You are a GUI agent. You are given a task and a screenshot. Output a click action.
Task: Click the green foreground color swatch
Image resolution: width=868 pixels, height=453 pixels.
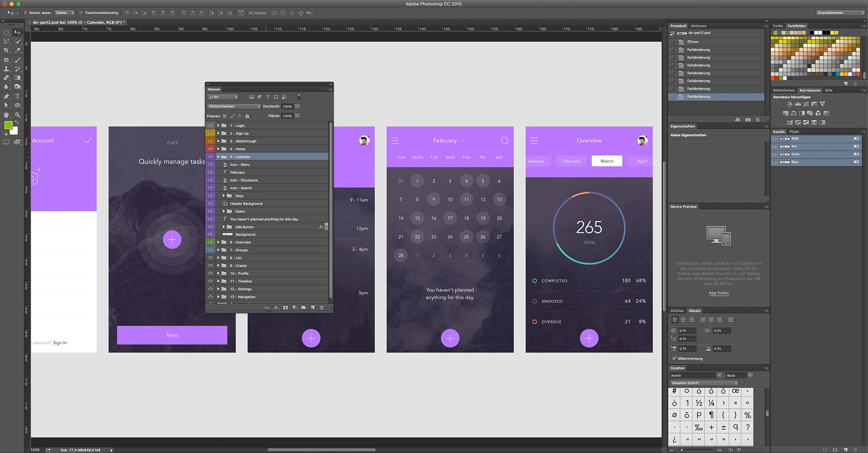pos(8,125)
